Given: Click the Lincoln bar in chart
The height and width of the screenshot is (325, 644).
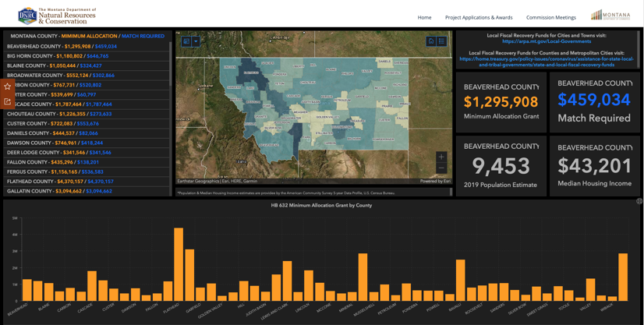Looking at the screenshot, I should (x=309, y=285).
